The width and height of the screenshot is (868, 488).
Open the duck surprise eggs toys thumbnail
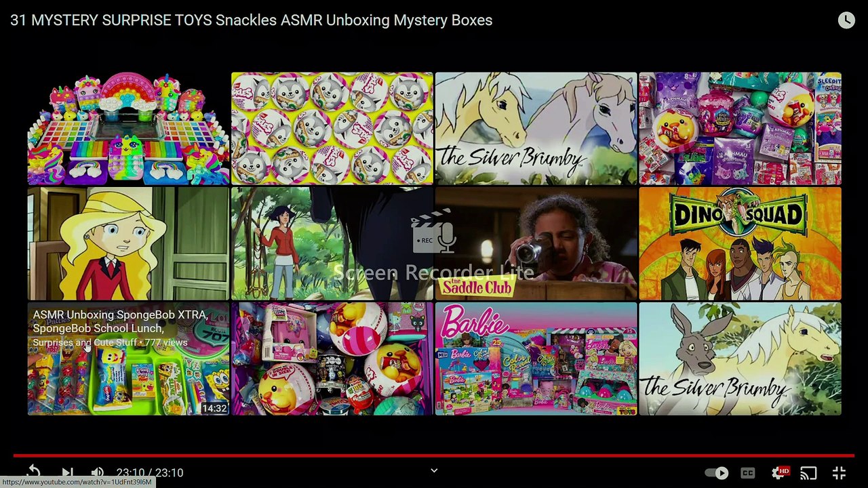pos(332,359)
